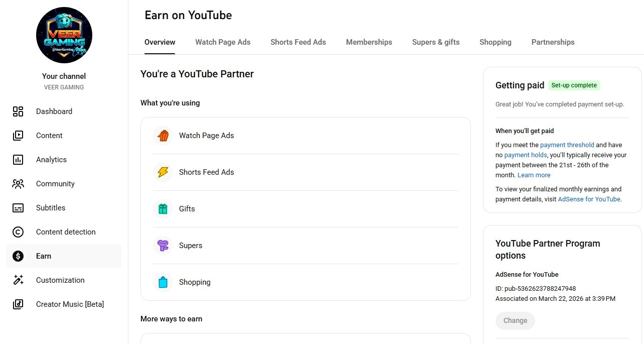Open the Dashboard icon in sidebar
Image resolution: width=644 pixels, height=344 pixels.
pos(18,111)
